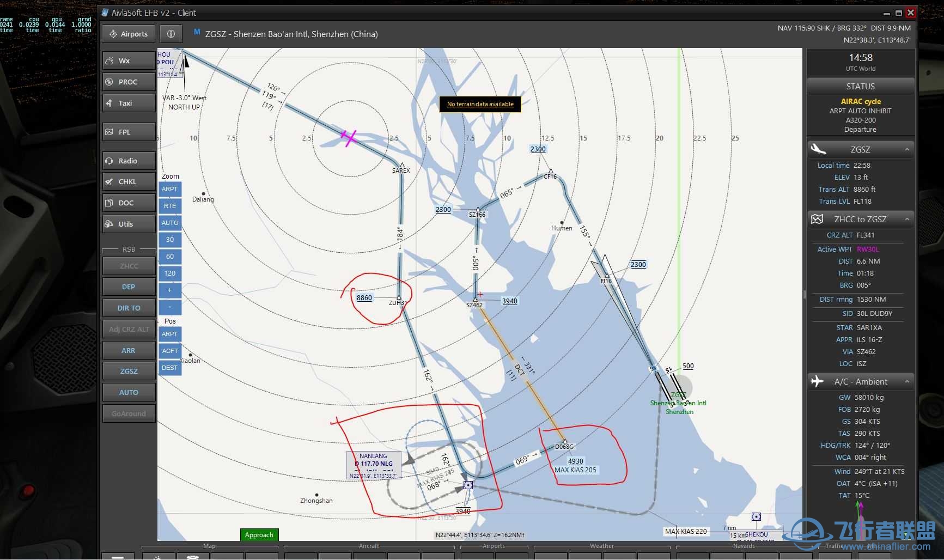944x560 pixels.
Task: Collapse the ZGSZ info panel
Action: click(x=906, y=149)
